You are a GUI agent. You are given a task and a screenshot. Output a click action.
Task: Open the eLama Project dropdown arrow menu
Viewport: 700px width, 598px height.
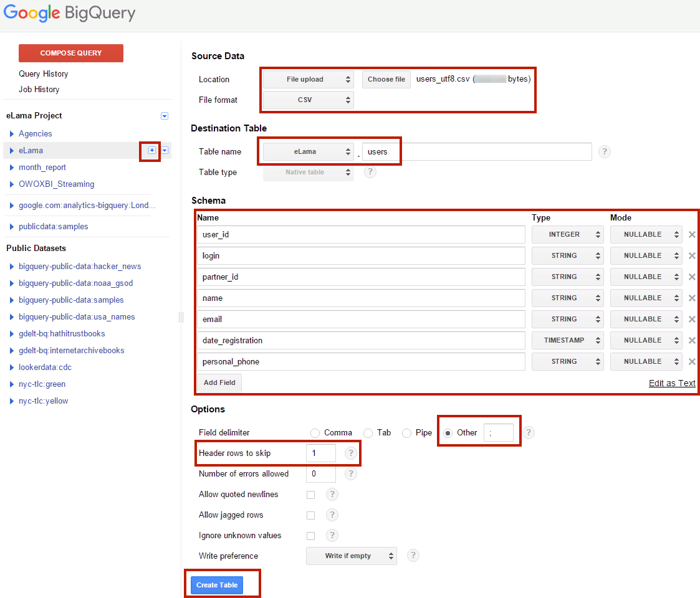click(165, 116)
